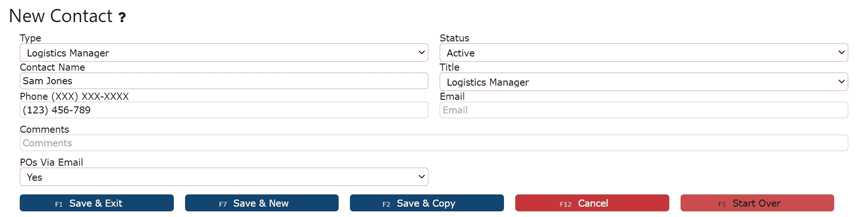Click the POs Via Email chevron arrow

point(421,177)
